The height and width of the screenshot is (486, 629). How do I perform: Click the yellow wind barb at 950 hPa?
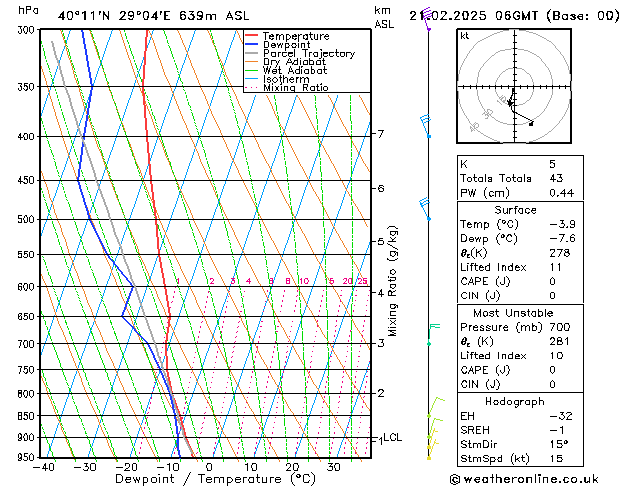pos(432,450)
